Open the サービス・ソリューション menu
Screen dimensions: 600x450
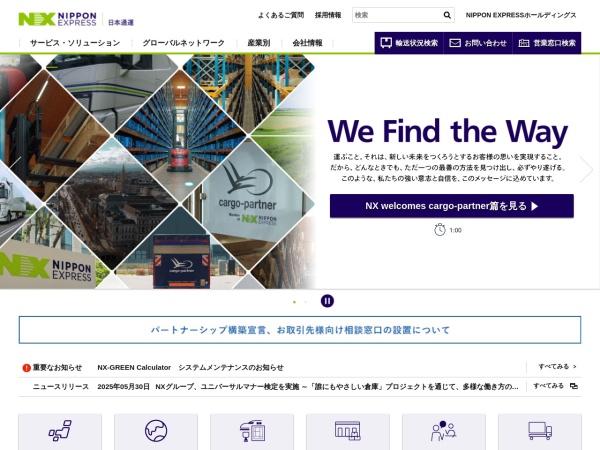(75, 43)
